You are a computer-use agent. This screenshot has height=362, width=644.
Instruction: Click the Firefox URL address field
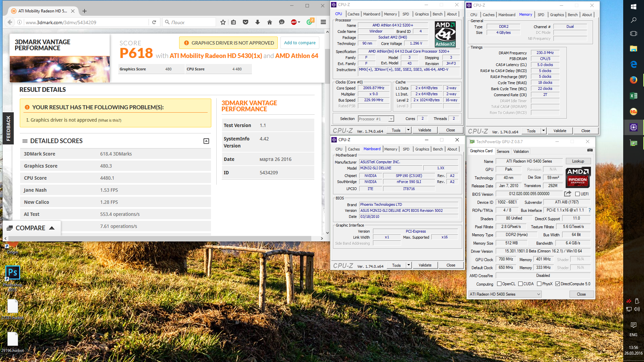point(87,22)
